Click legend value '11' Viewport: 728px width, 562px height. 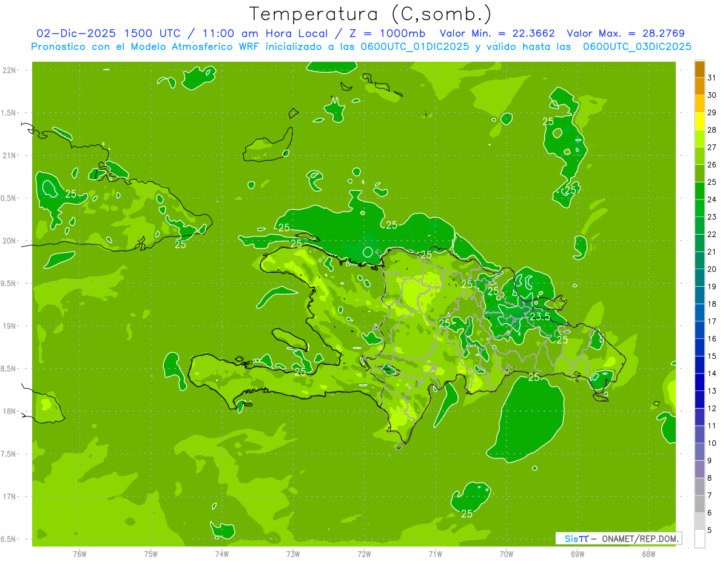click(x=712, y=426)
